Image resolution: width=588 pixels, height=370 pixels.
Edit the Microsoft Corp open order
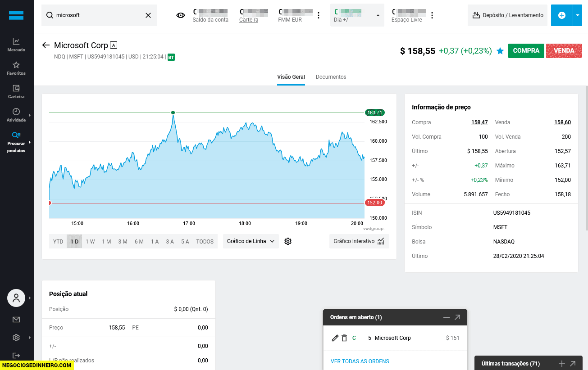coord(335,338)
